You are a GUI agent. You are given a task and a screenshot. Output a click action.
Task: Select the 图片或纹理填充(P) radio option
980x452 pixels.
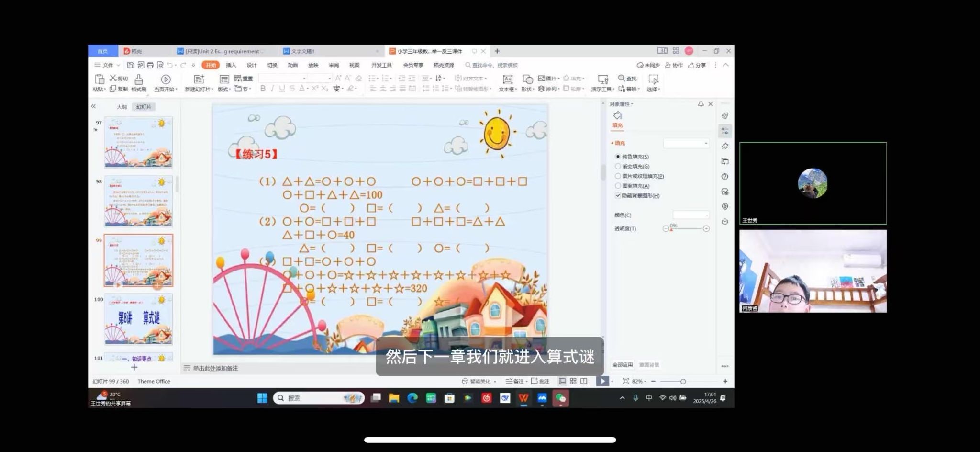click(618, 176)
